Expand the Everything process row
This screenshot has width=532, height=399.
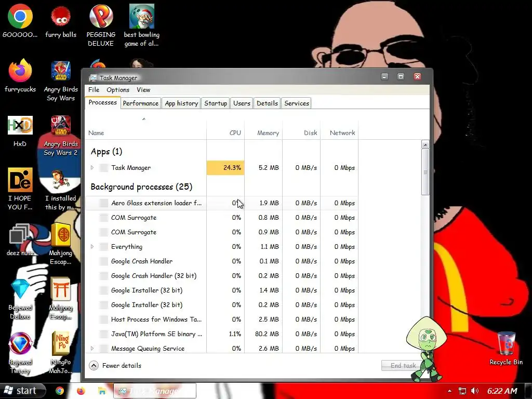click(x=92, y=246)
